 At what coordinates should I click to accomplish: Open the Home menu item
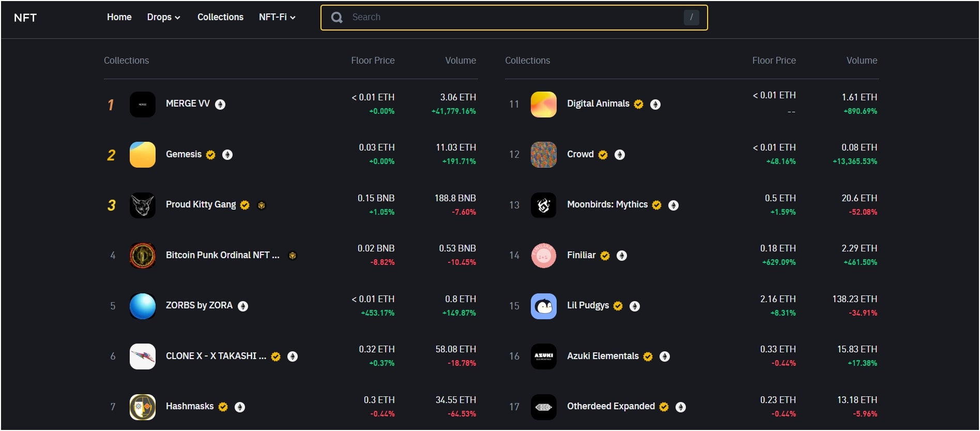pyautogui.click(x=119, y=17)
